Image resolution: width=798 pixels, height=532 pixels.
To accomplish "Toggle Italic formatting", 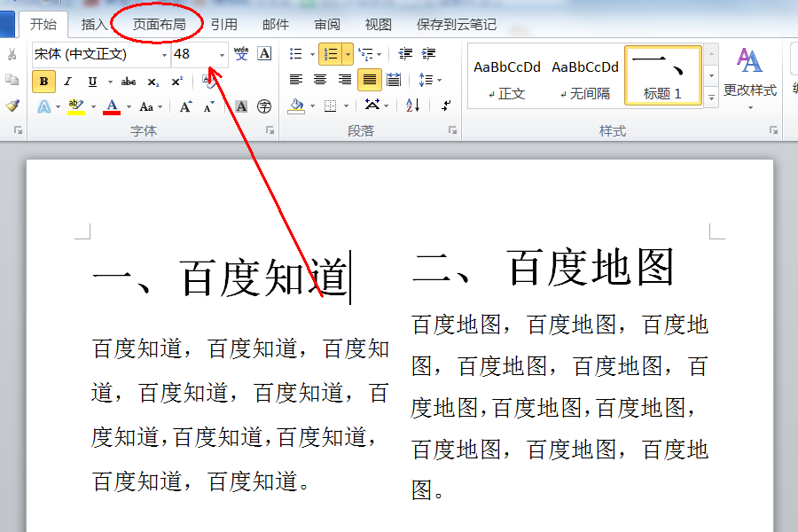I will (x=67, y=82).
